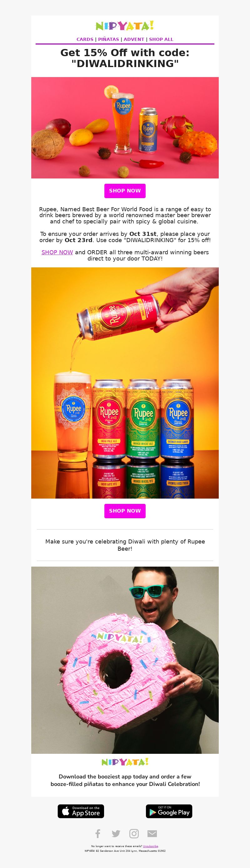
Task: Open the Facebook icon link
Action: tap(98, 833)
